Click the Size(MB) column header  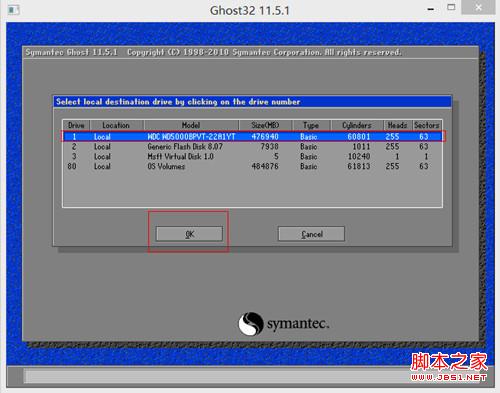(x=265, y=125)
